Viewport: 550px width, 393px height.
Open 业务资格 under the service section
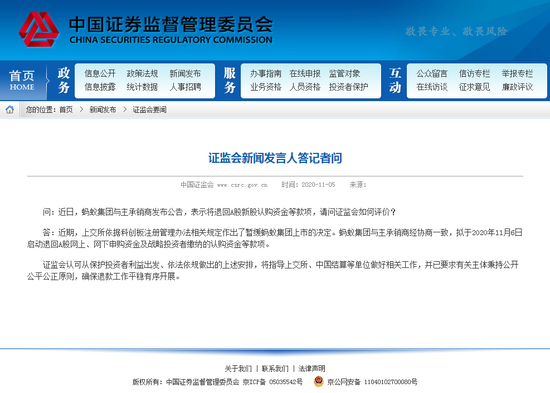(266, 87)
